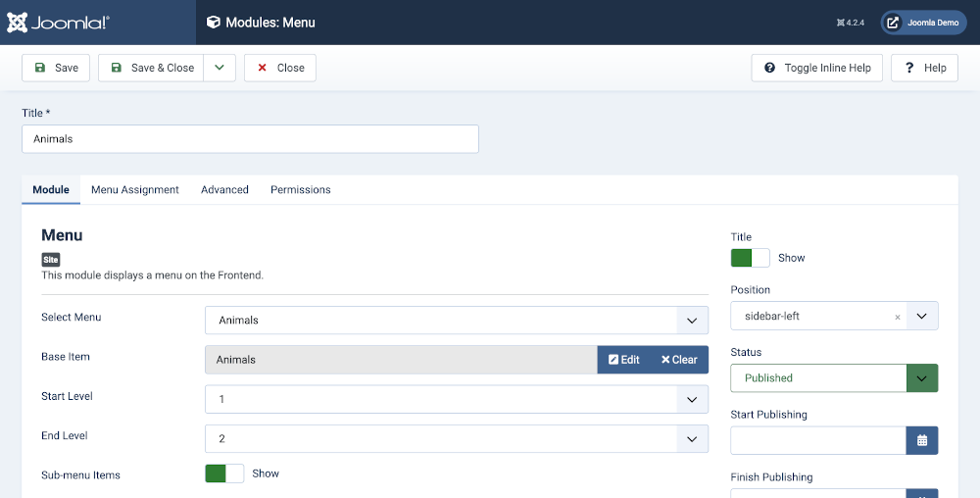This screenshot has height=498, width=980.
Task: Toggle the Sub-menu Items switch
Action: pyautogui.click(x=224, y=473)
